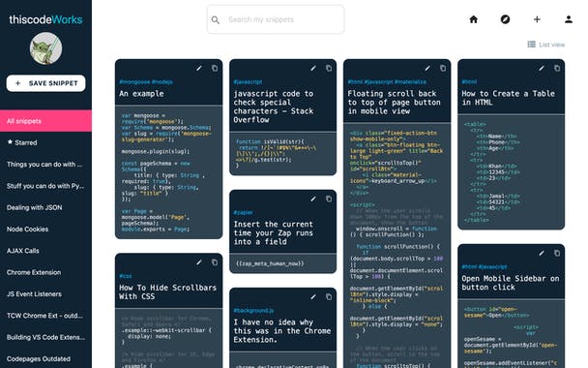Go to thiscodeWorks logo home
Image resolution: width=588 pixels, height=368 pixels.
point(45,19)
